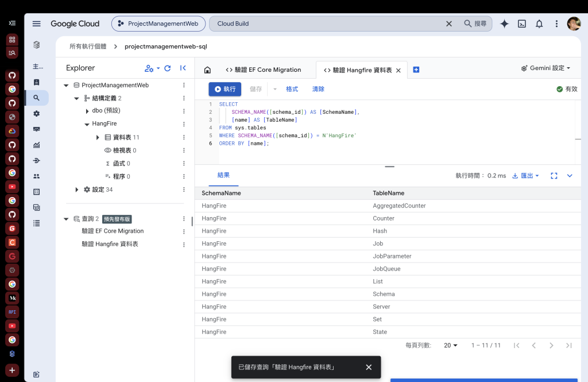Select the 結果 results tab
The height and width of the screenshot is (382, 588).
[x=223, y=175]
